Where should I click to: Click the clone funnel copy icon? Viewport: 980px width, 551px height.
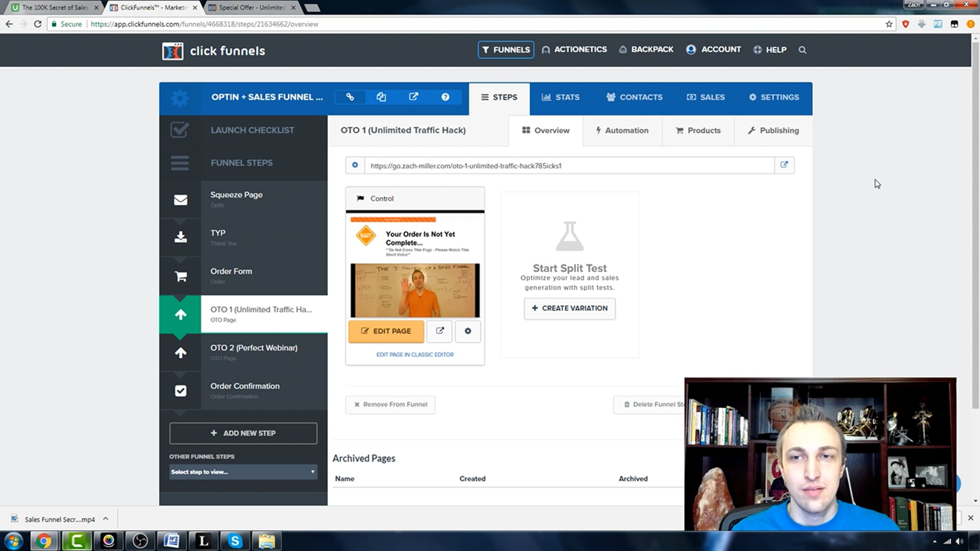(381, 97)
